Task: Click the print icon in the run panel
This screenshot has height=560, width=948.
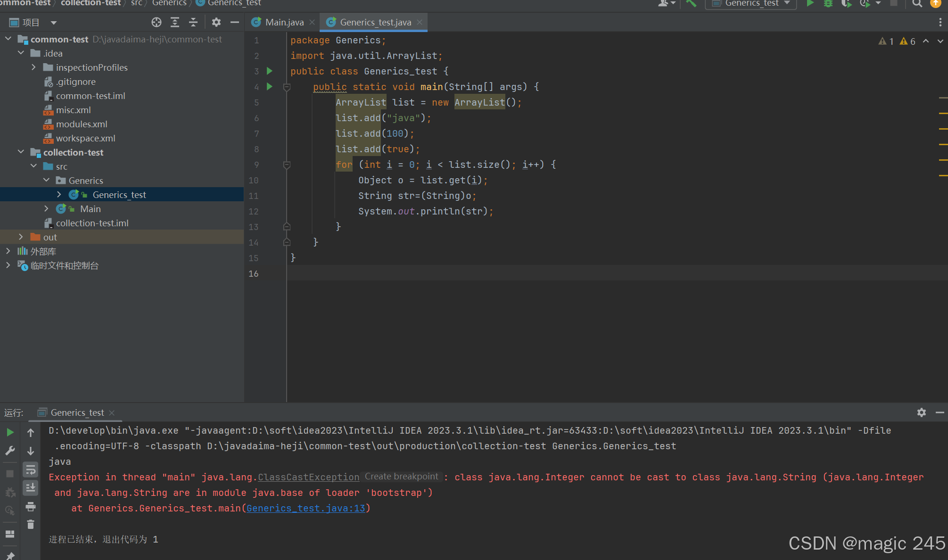Action: (31, 507)
